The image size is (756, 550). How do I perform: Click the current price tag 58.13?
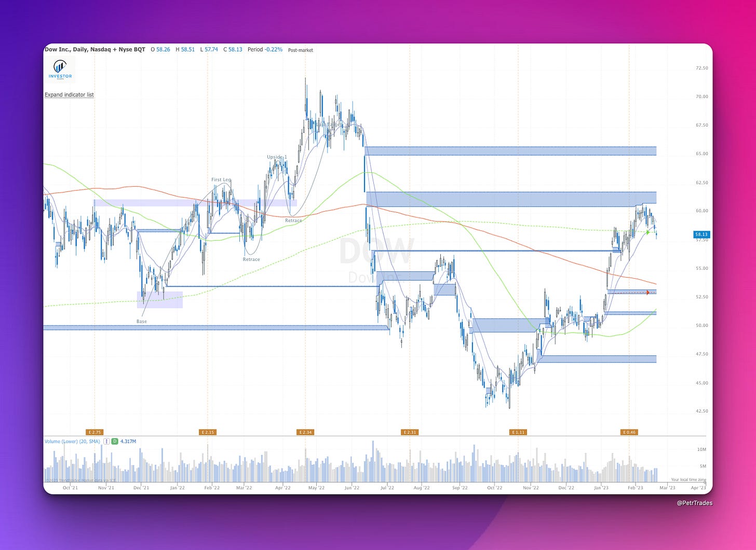[x=701, y=235]
